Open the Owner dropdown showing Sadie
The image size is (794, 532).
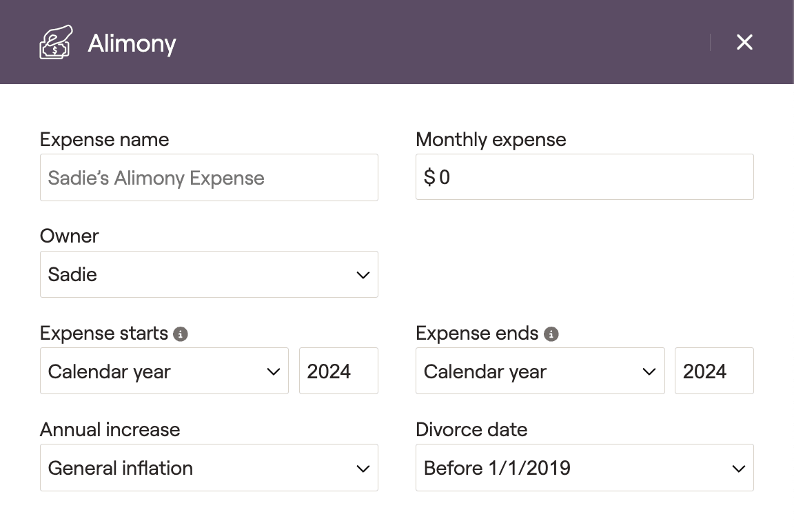click(209, 274)
